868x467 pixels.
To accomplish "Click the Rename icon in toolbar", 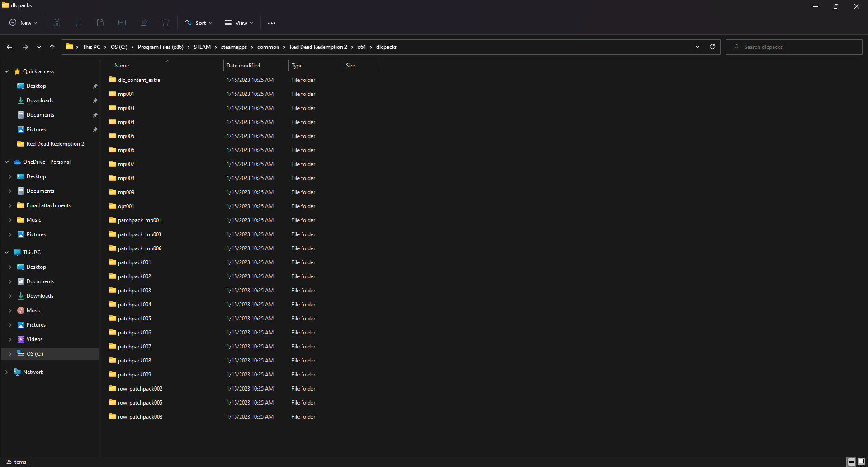I will coord(122,23).
